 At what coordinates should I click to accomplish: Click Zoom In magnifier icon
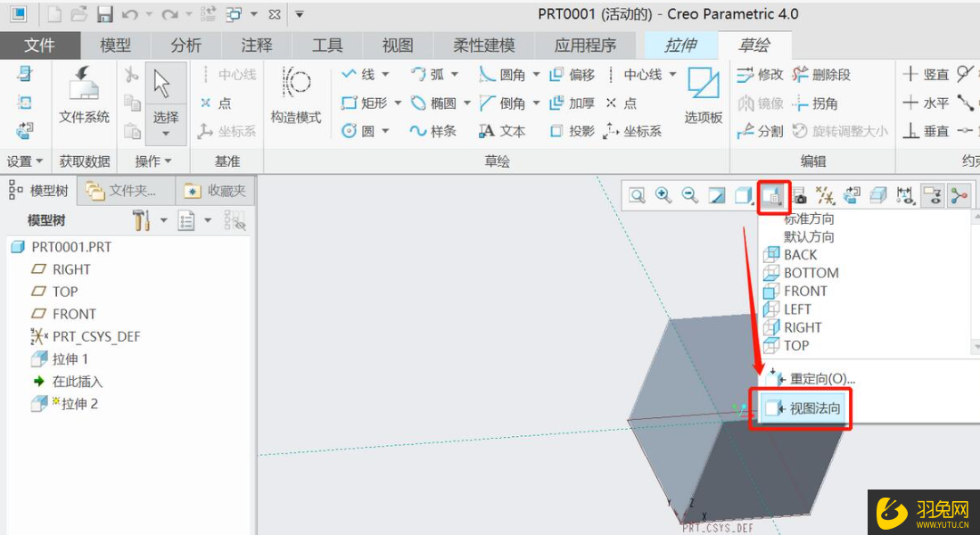663,195
